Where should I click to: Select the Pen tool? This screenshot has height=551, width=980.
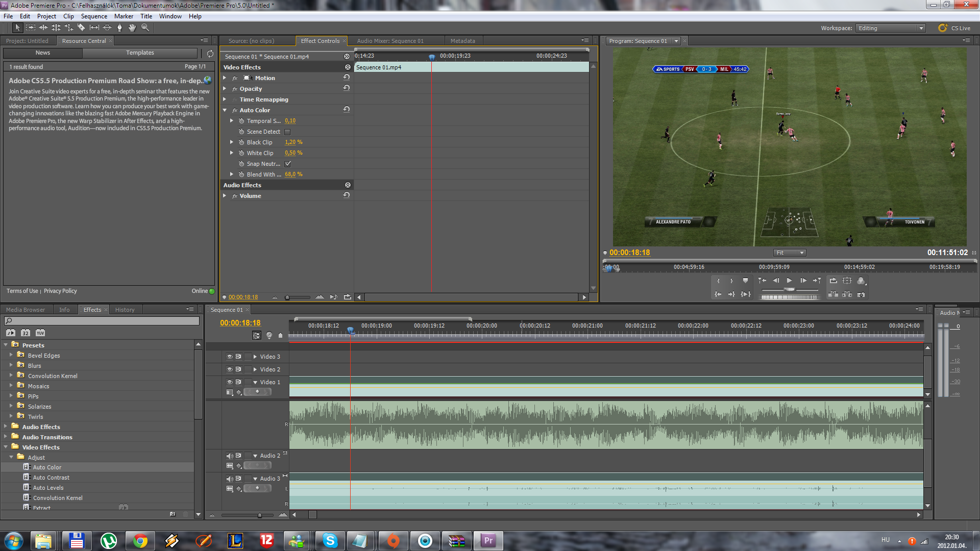point(119,28)
